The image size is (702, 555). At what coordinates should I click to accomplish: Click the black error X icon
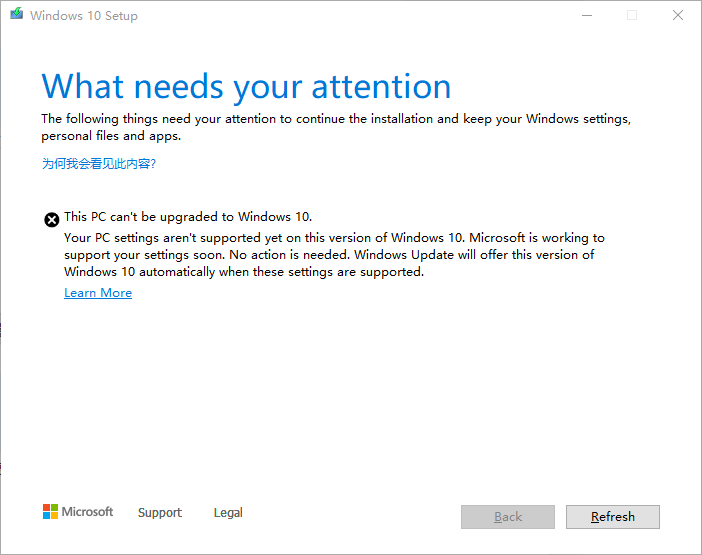51,220
